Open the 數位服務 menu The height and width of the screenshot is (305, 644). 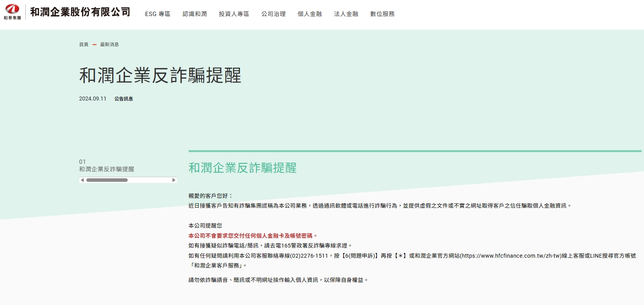coord(382,14)
